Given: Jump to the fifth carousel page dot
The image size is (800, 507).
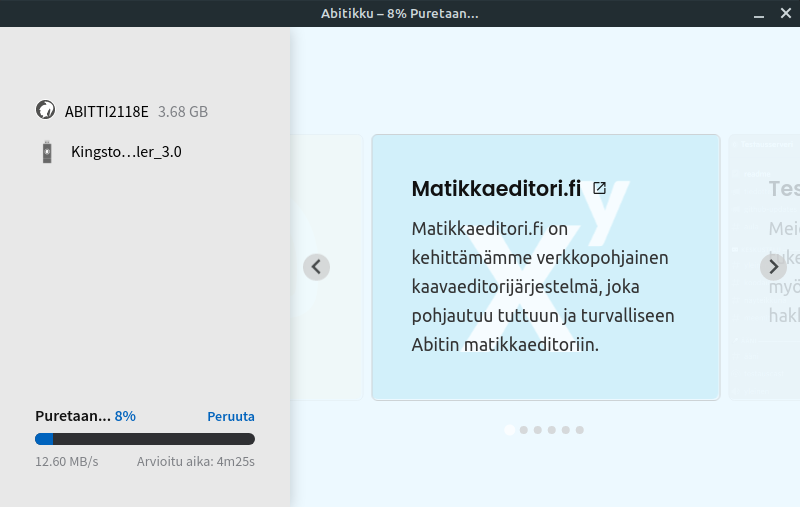Looking at the screenshot, I should point(566,430).
